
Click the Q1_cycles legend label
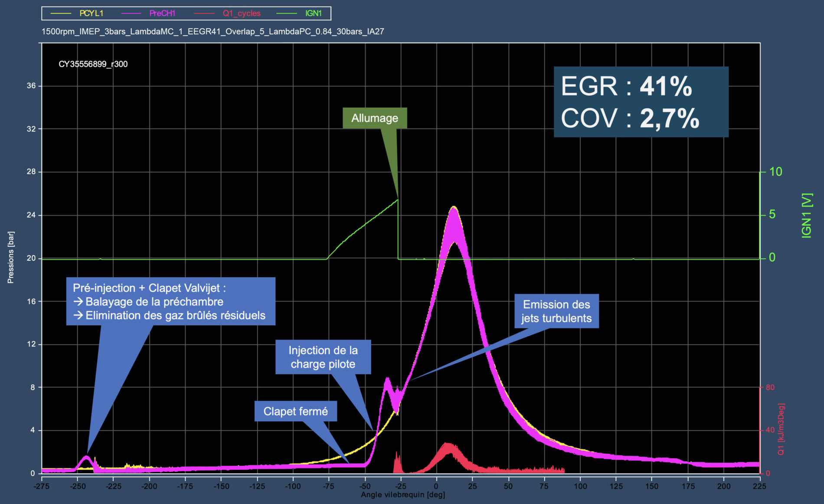tap(242, 13)
